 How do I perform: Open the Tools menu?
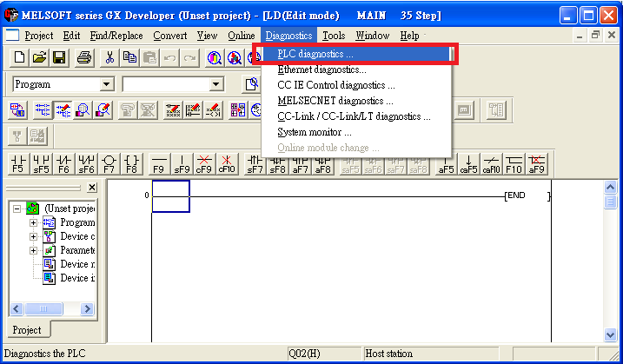point(334,36)
